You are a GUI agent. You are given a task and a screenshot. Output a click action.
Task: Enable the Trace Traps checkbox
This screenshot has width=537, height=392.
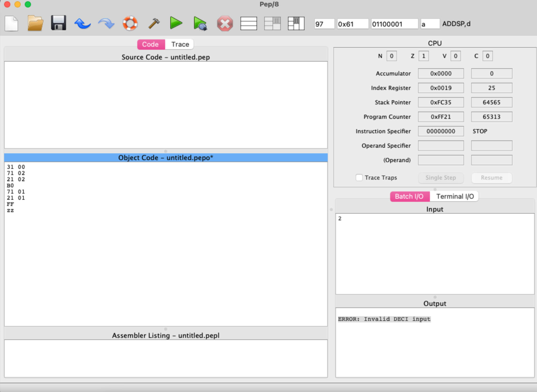tap(359, 178)
